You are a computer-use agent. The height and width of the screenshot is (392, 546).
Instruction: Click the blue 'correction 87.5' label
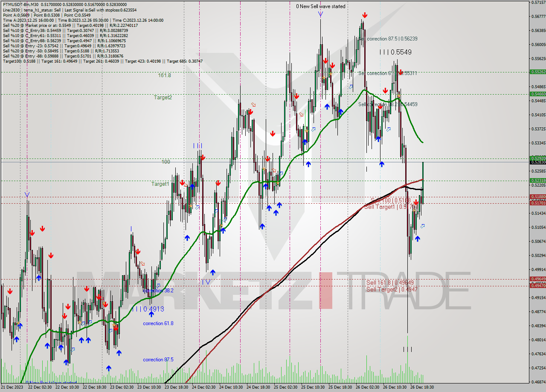(x=158, y=360)
